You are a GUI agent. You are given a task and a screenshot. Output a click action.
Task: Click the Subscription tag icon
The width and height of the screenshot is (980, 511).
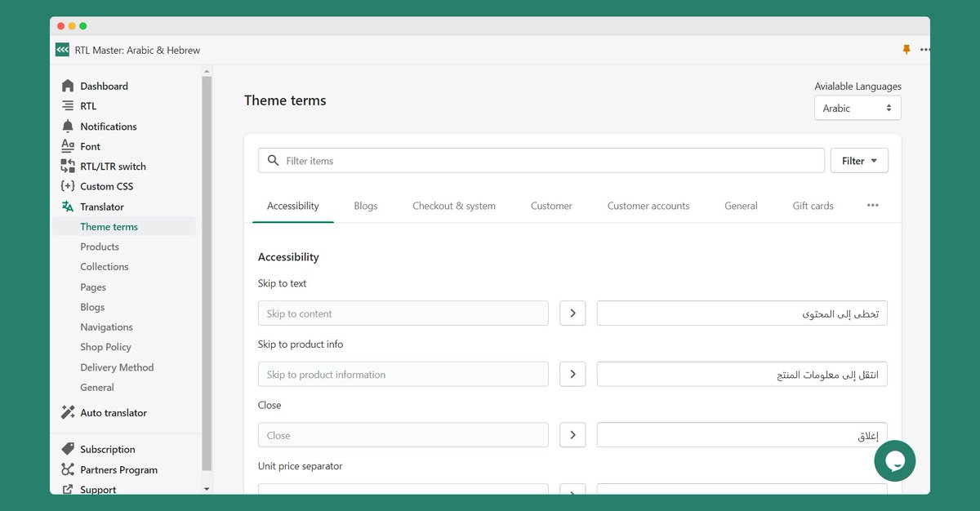coord(68,449)
